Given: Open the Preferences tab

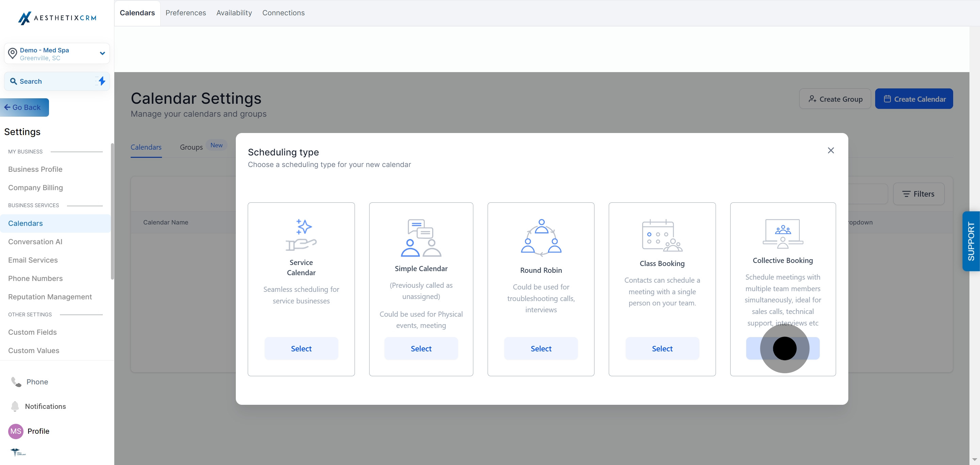Looking at the screenshot, I should [x=185, y=13].
